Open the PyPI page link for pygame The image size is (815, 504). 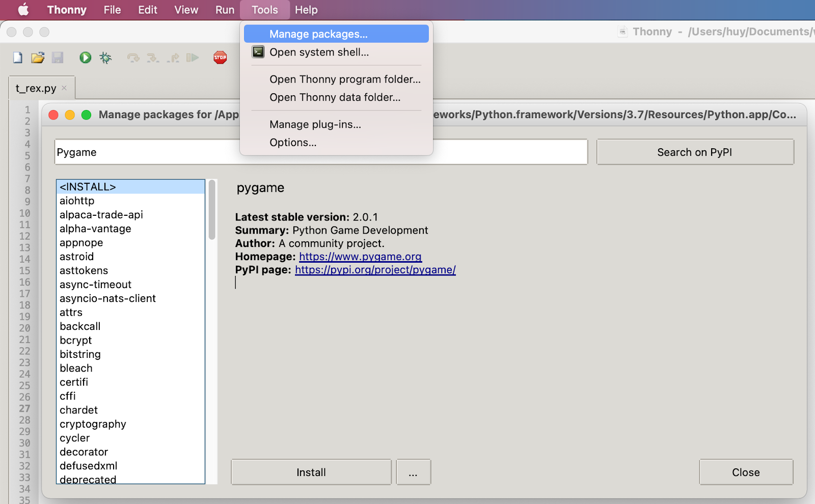coord(375,270)
